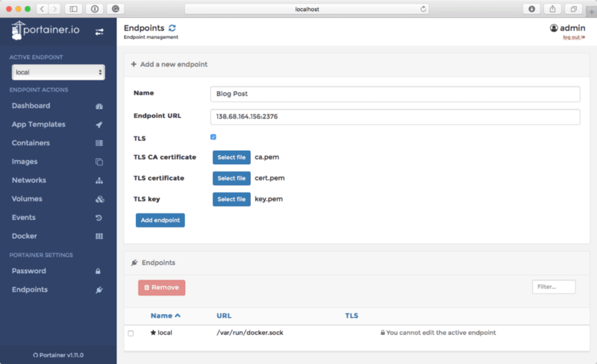597x364 pixels.
Task: Select file for TLS CA certificate
Action: point(231,157)
